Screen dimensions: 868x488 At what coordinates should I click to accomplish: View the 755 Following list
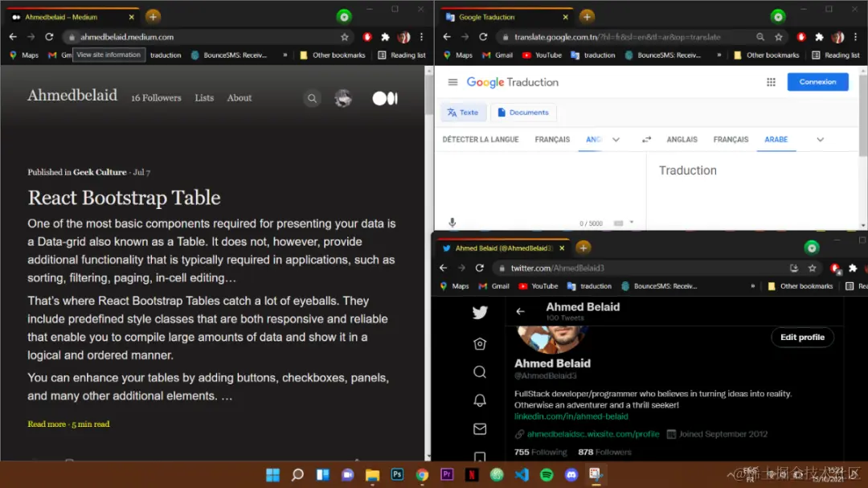[540, 452]
